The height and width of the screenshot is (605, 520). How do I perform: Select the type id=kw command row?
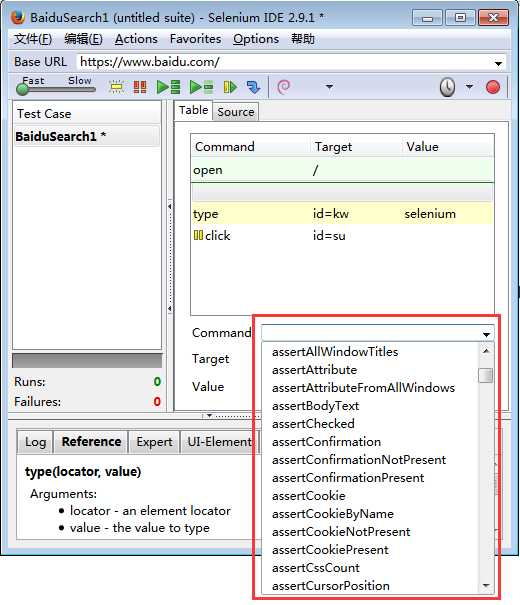(343, 214)
